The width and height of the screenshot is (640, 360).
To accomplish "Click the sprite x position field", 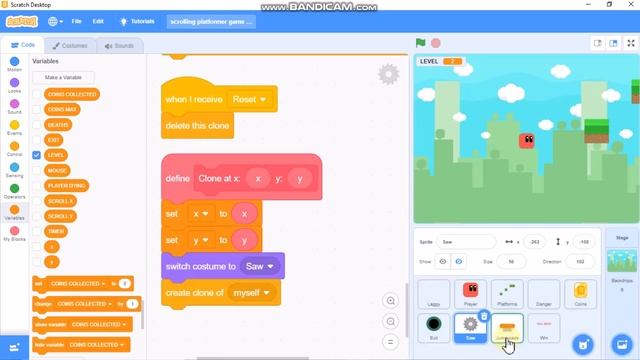I will pyautogui.click(x=535, y=242).
